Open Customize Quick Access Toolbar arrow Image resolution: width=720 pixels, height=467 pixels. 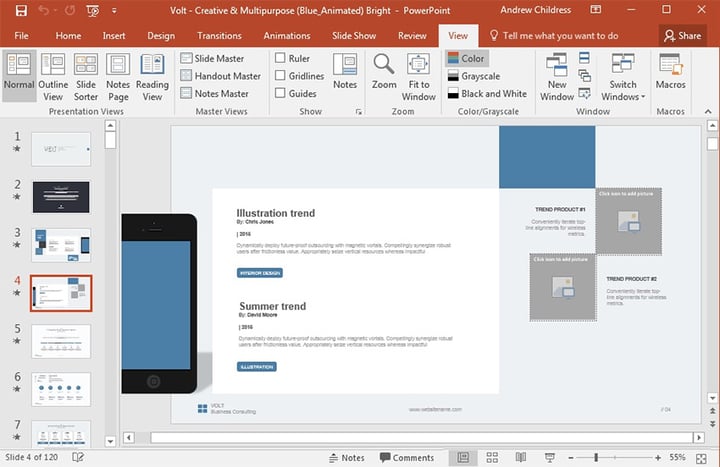[114, 10]
